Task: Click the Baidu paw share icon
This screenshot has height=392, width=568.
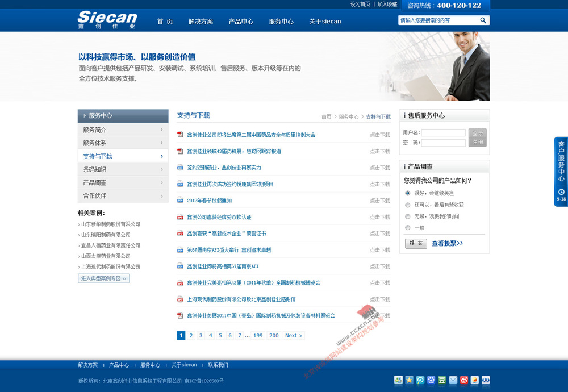Action: [x=431, y=380]
